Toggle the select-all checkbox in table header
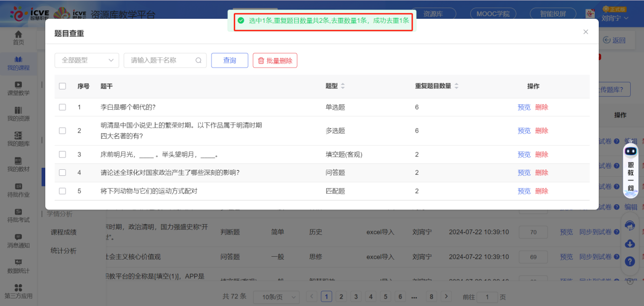Image resolution: width=644 pixels, height=306 pixels. pos(63,86)
